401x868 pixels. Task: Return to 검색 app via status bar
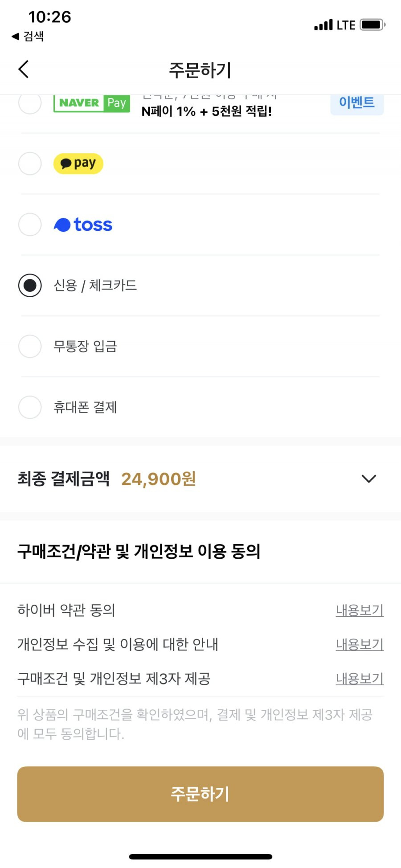click(28, 36)
